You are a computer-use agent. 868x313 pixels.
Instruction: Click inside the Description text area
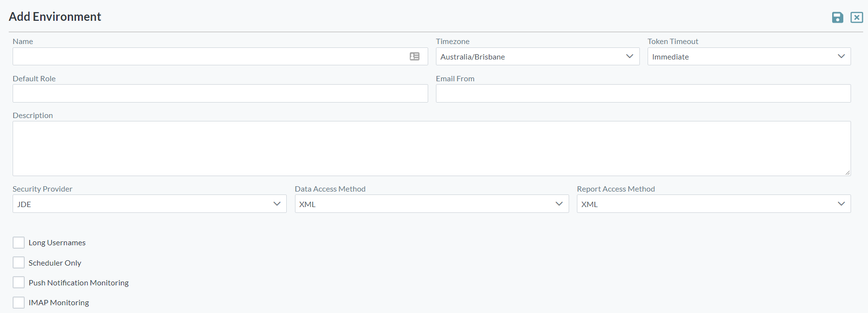click(431, 148)
